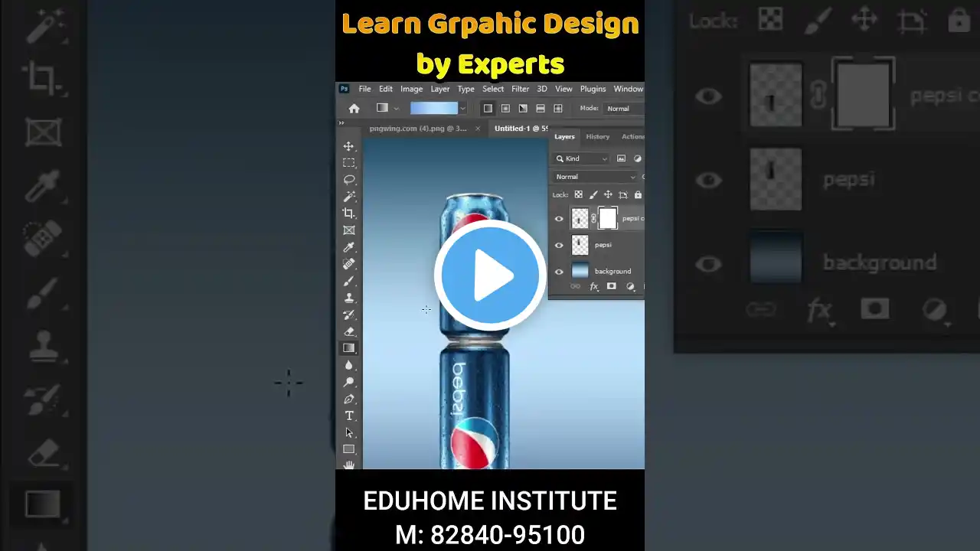Open the Edit menu
980x551 pixels.
click(x=386, y=89)
